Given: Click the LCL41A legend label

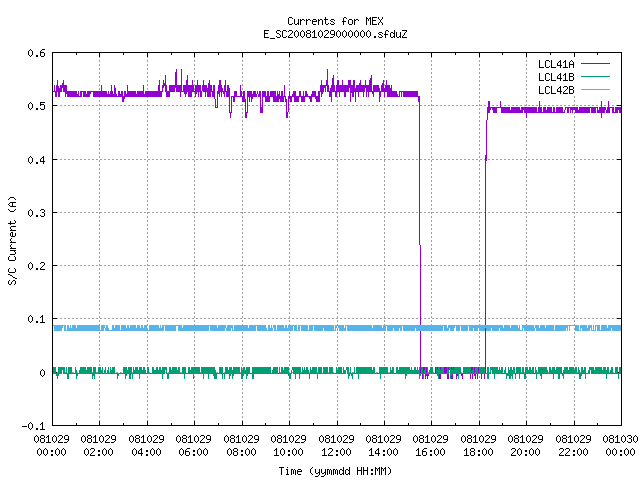Looking at the screenshot, I should pos(556,64).
